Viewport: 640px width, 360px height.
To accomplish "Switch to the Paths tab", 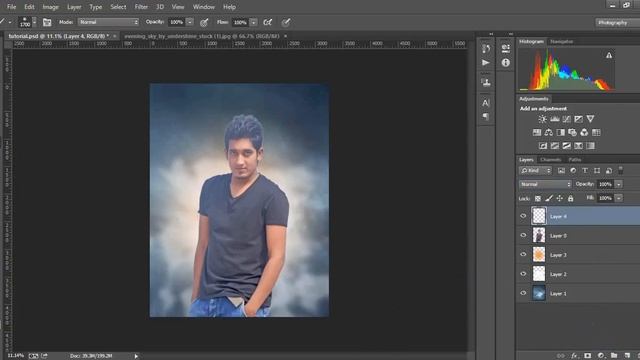I will (575, 160).
